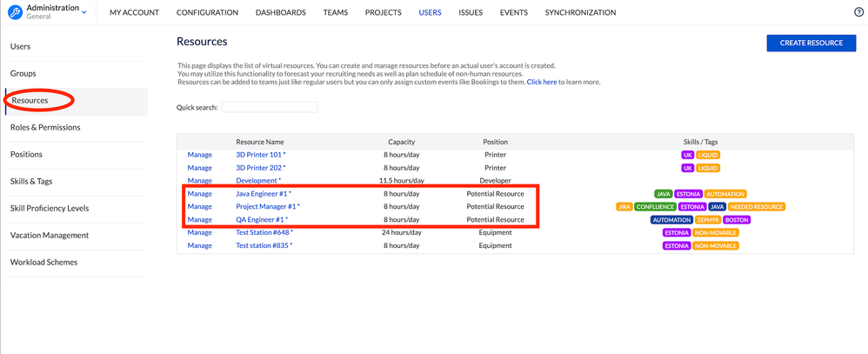Viewport: 868px width, 354px height.
Task: Open the 3D Printer 202 name link
Action: (261, 168)
